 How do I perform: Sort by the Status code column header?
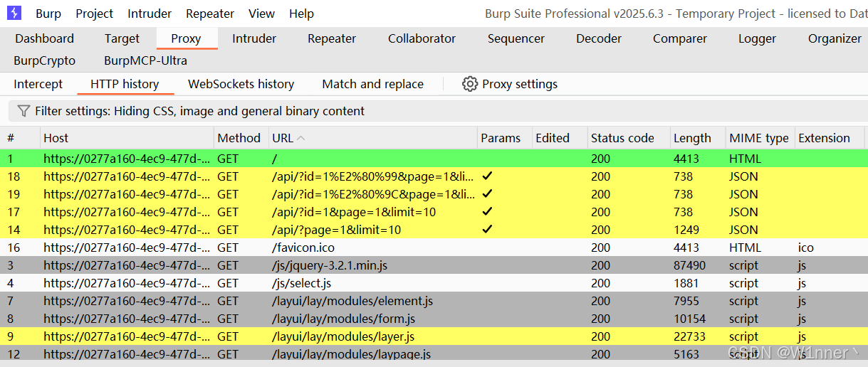628,138
